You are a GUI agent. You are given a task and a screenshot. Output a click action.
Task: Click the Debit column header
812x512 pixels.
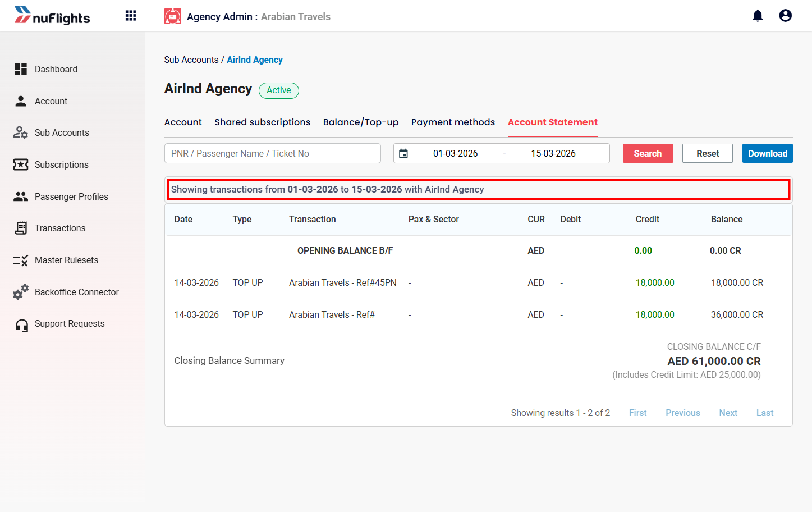[571, 219]
